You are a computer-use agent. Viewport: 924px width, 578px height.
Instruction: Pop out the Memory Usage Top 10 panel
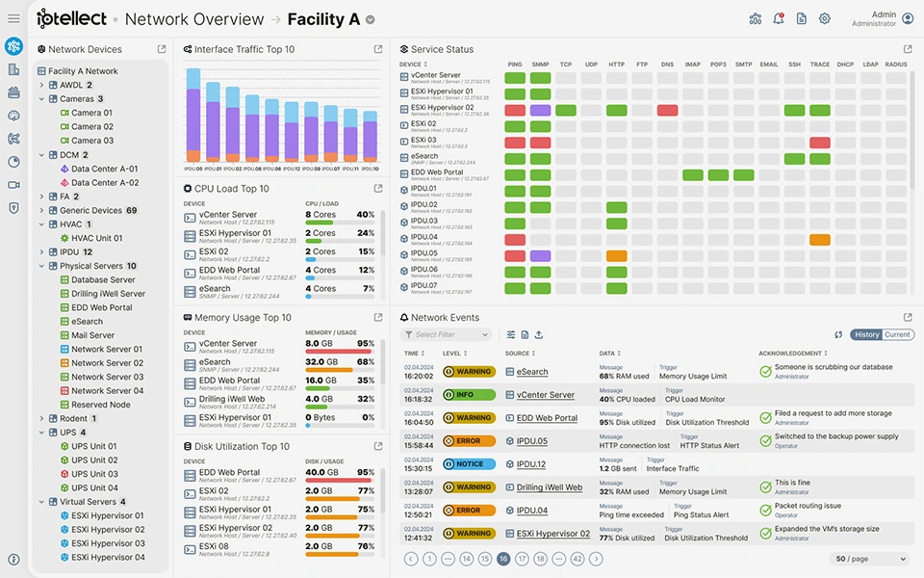[x=378, y=317]
